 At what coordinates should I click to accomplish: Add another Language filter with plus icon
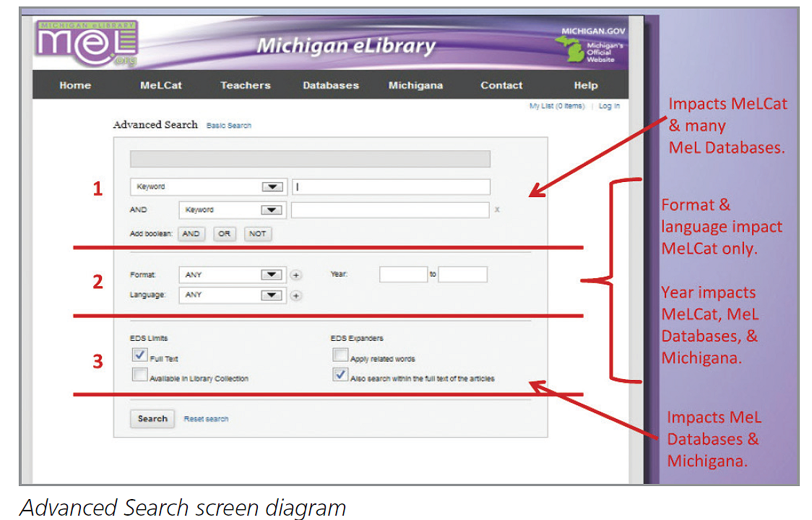(x=295, y=295)
